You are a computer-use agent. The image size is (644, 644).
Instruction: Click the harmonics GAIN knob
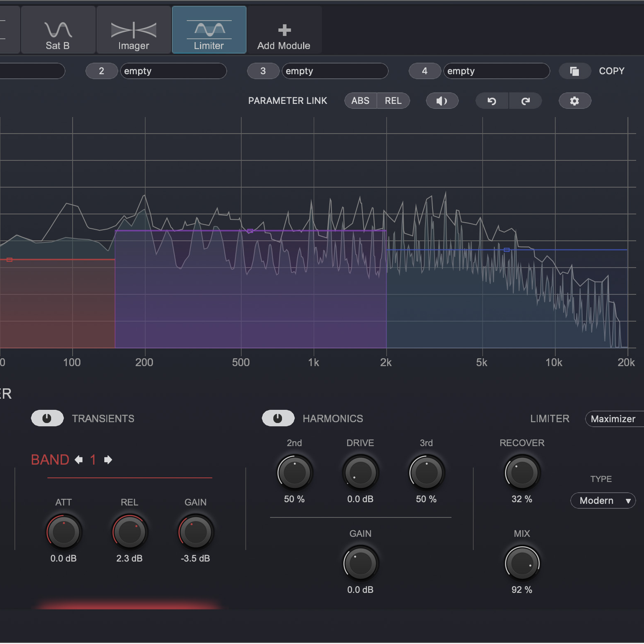point(360,563)
